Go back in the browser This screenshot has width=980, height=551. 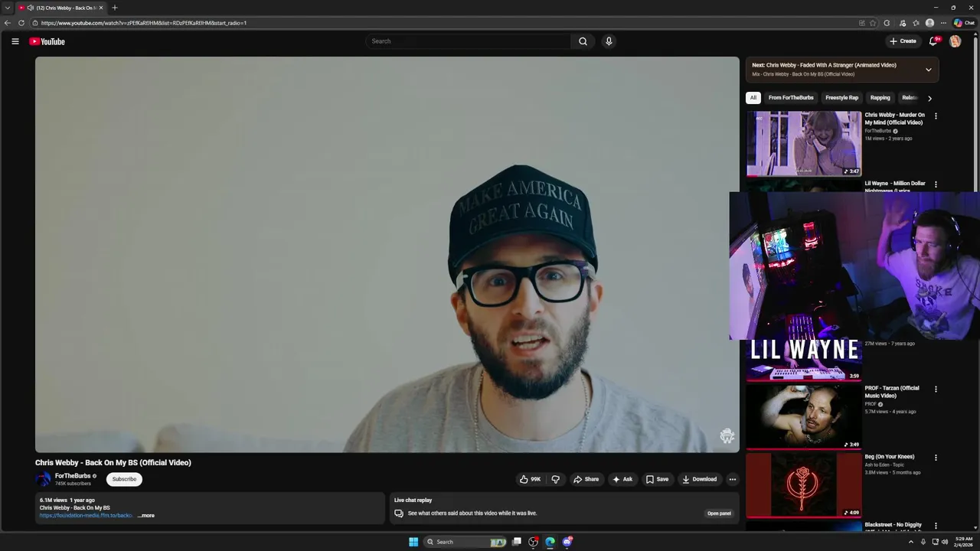(x=8, y=23)
